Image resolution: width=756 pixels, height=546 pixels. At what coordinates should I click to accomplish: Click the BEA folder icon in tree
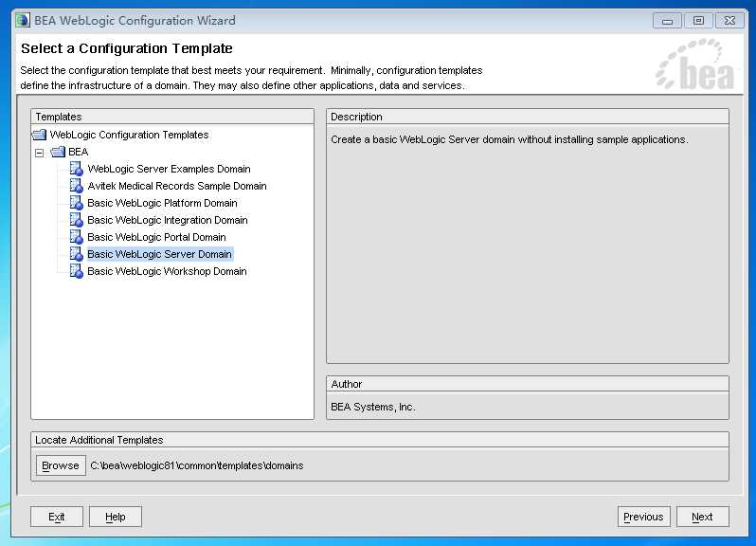pyautogui.click(x=58, y=152)
